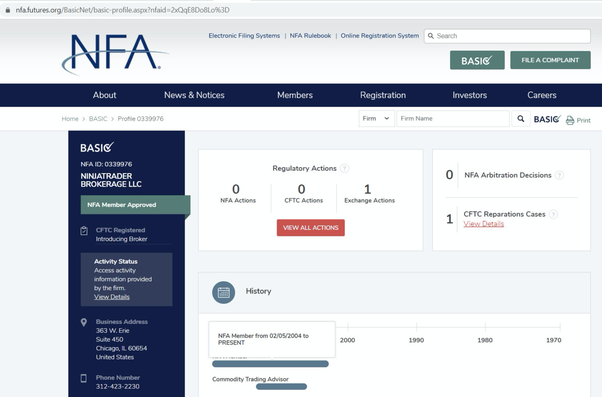This screenshot has height=397, width=602.
Task: Click help icon next to NFA Arbitration Decisions
Action: (x=559, y=175)
